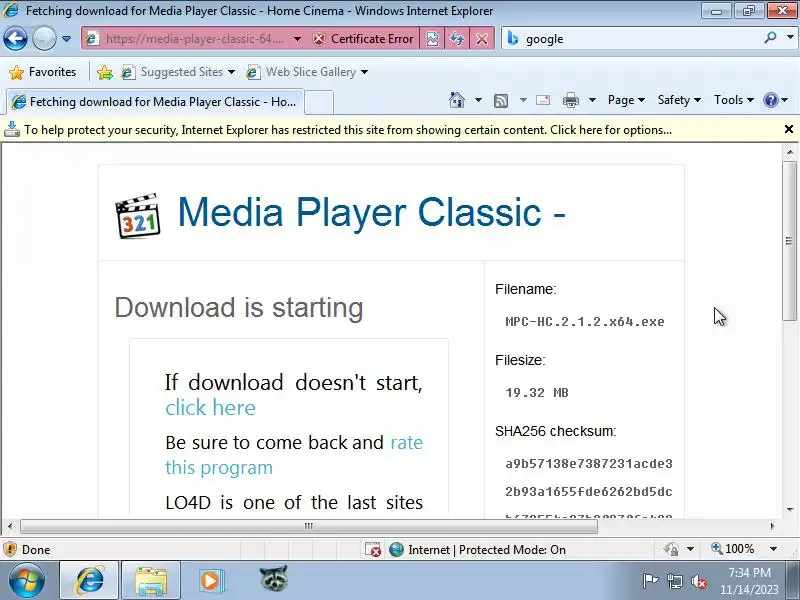Open the Help question mark menu

[x=775, y=100]
